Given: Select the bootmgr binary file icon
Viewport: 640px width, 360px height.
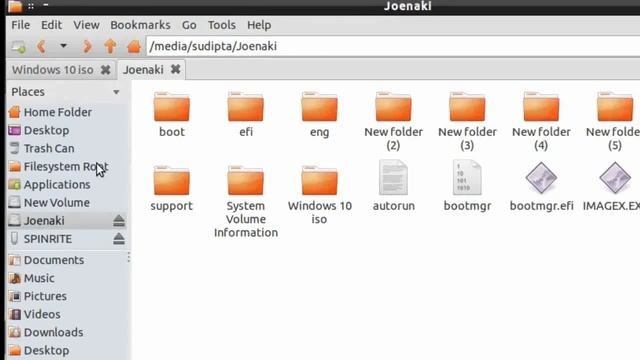Looking at the screenshot, I should point(467,178).
